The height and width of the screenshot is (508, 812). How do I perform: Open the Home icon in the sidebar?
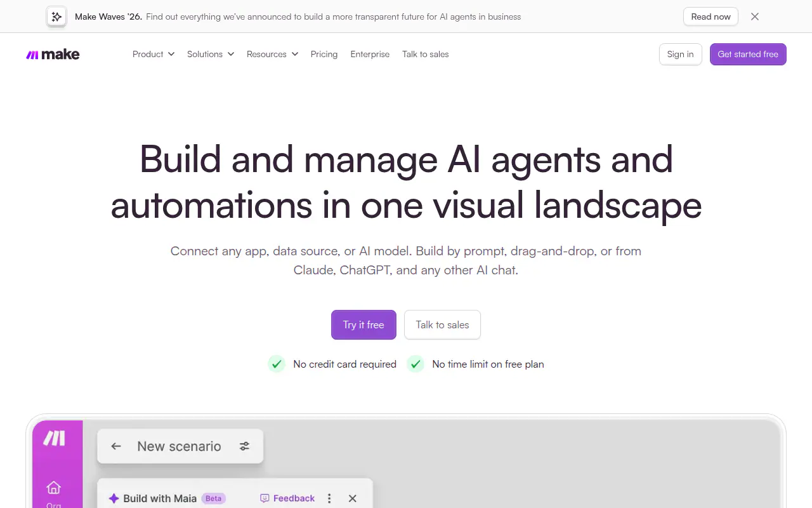click(54, 488)
